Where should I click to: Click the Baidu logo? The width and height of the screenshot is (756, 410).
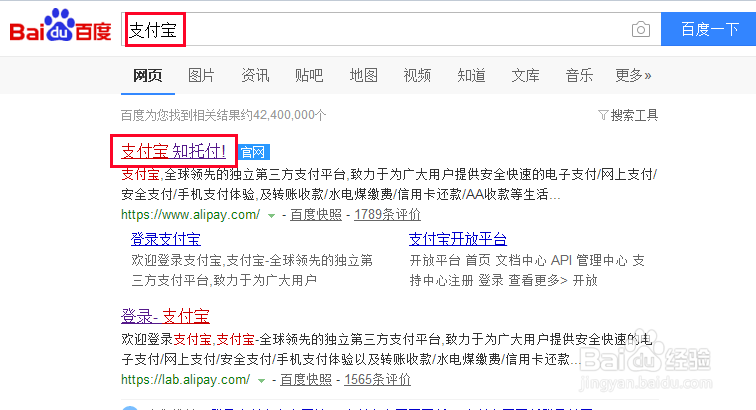click(x=60, y=26)
